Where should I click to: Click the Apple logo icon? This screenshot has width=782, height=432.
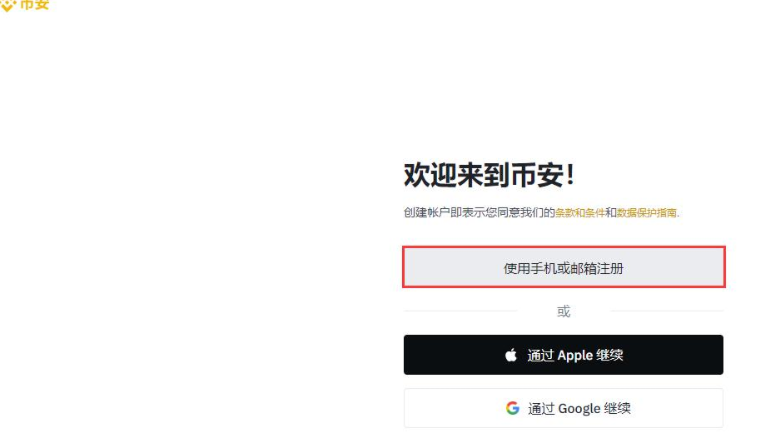coord(511,355)
